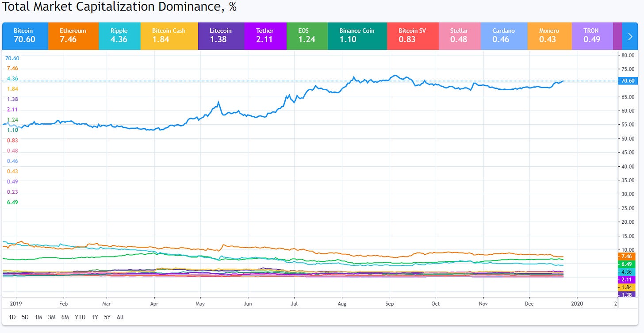644x333 pixels.
Task: Show more coins with right arrow
Action: [x=630, y=36]
